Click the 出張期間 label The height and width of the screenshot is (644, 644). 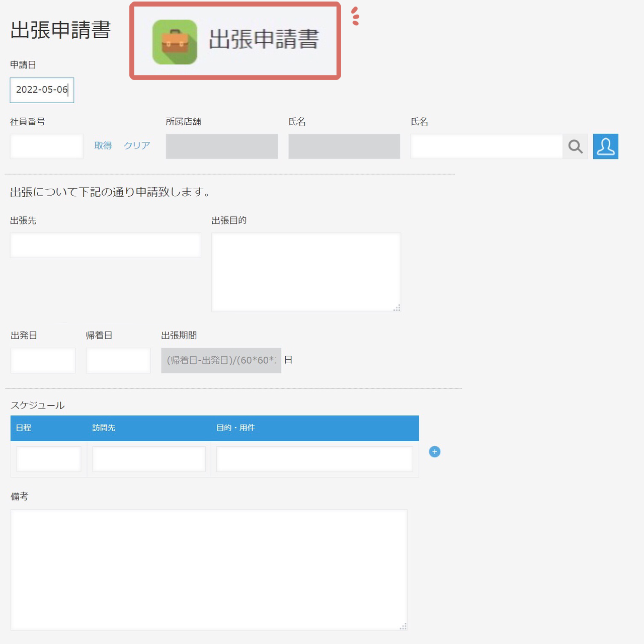pos(179,336)
